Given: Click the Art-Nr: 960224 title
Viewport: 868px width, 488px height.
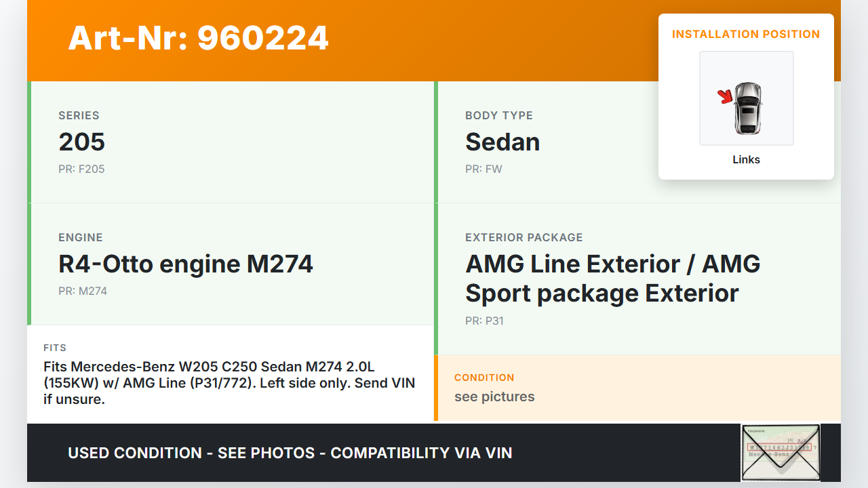Looking at the screenshot, I should [198, 38].
